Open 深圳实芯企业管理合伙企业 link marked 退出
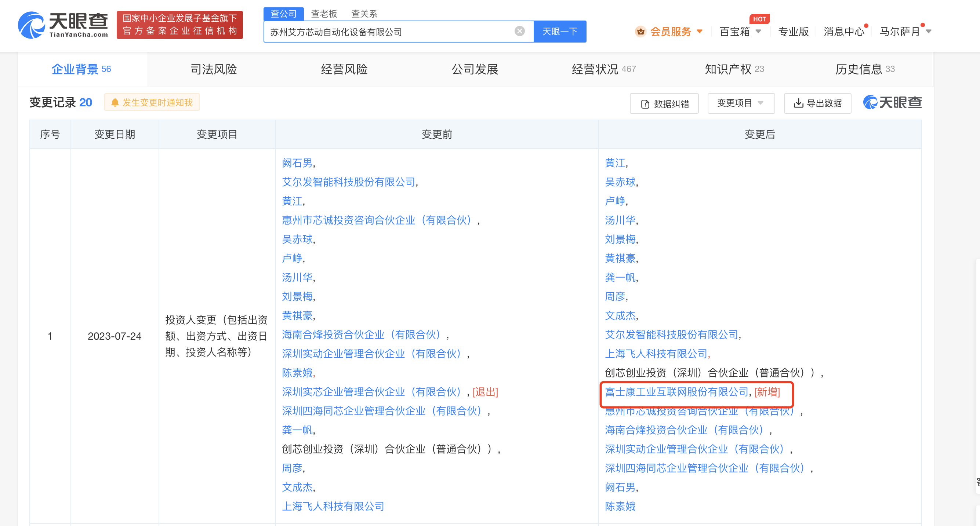 372,392
